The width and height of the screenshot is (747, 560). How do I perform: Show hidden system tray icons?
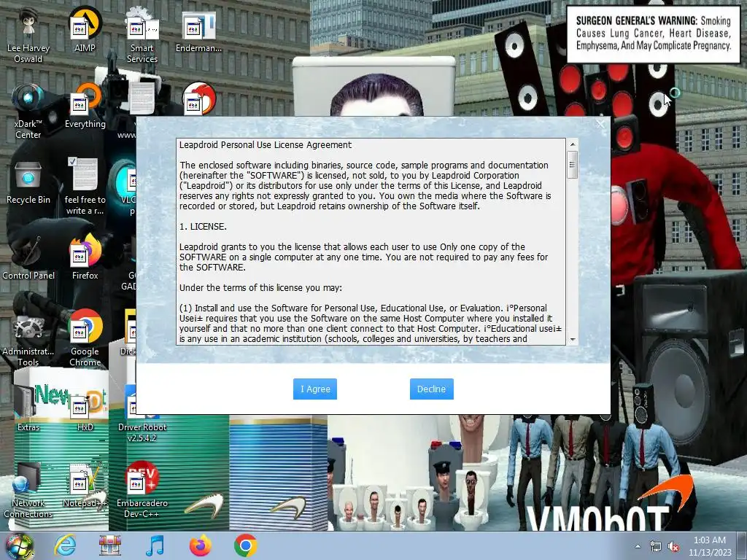coord(638,547)
